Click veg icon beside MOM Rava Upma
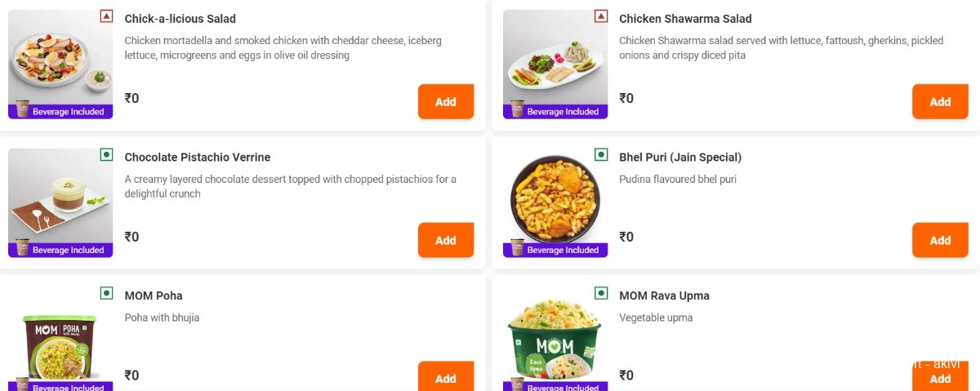This screenshot has width=980, height=391. 601,292
